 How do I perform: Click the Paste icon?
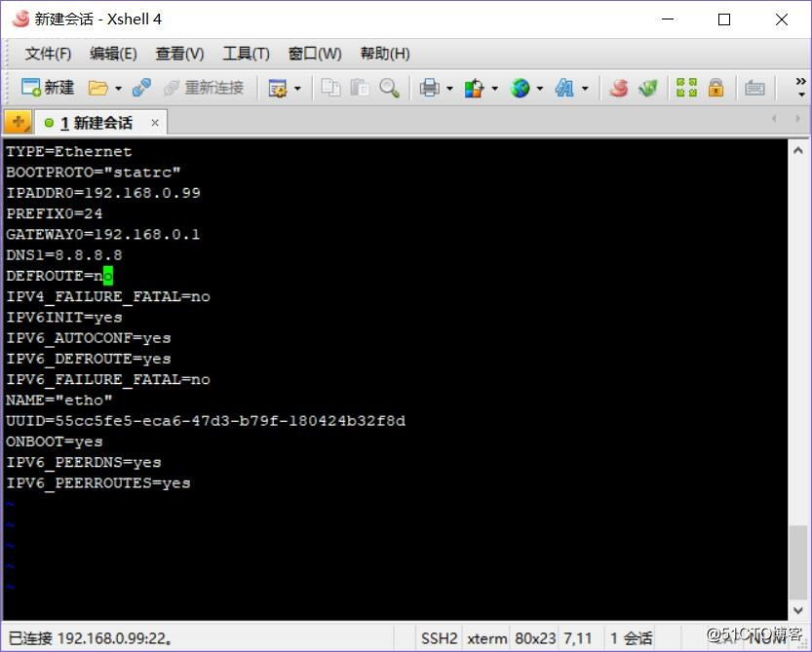360,88
